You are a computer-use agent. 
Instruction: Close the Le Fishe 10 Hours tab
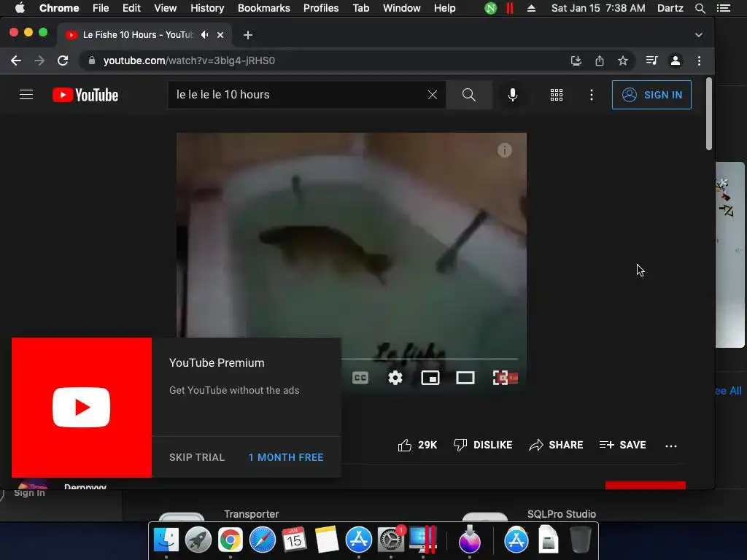220,35
